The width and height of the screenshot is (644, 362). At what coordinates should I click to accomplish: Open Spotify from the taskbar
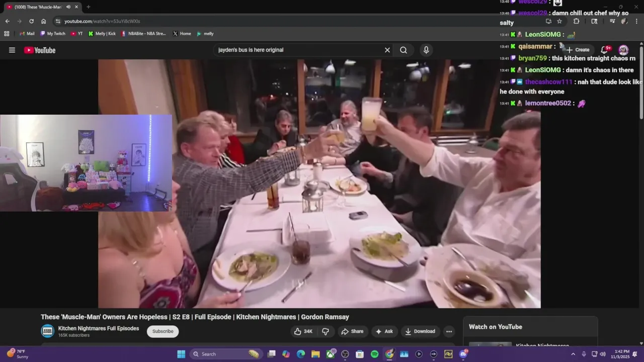tap(374, 354)
